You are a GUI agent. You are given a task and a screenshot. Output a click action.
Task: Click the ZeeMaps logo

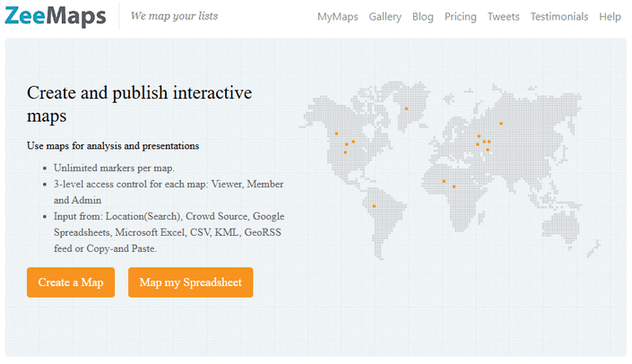pos(56,16)
